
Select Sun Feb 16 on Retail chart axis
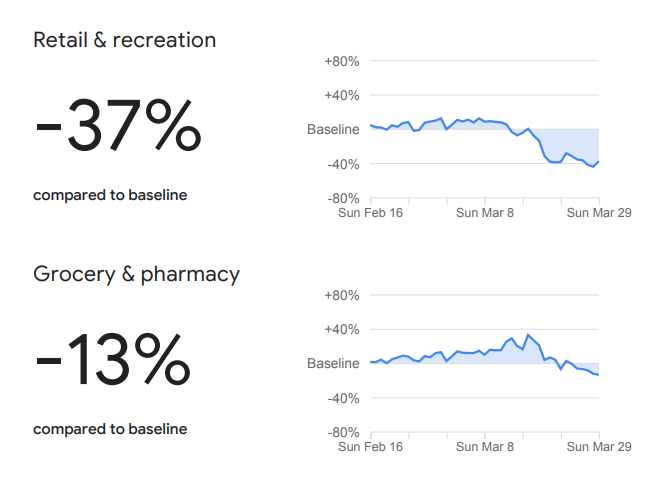pos(370,213)
